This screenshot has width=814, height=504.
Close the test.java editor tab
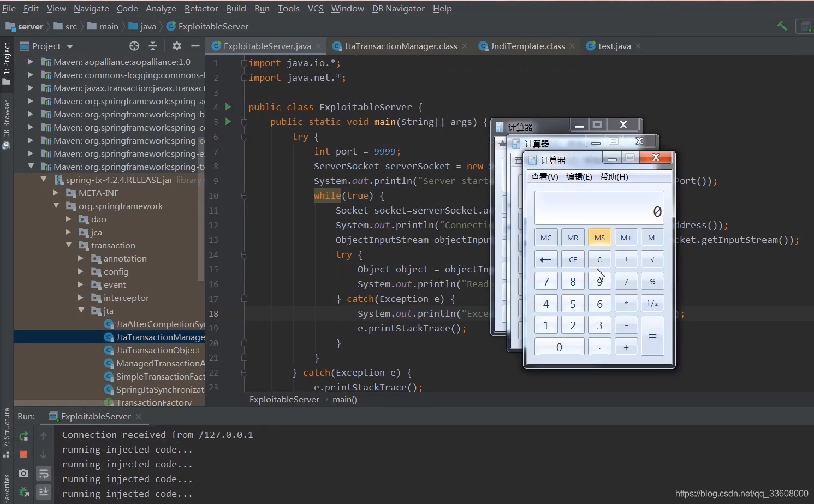[638, 46]
